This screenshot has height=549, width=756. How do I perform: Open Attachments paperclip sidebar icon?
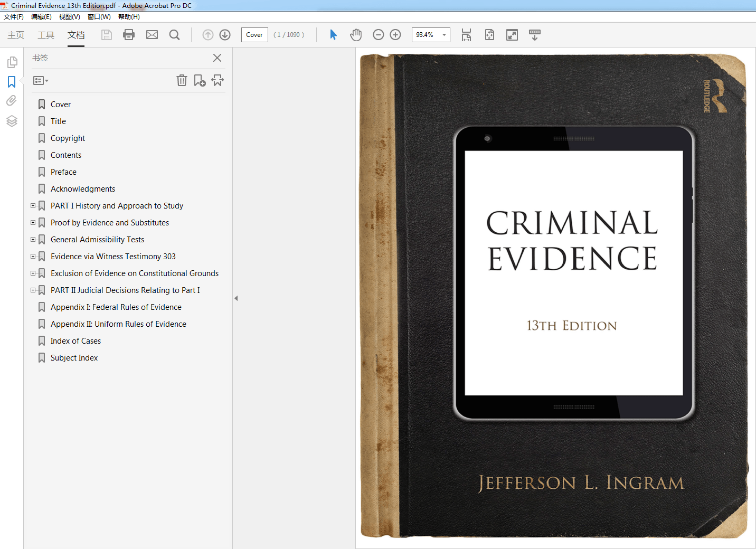pyautogui.click(x=12, y=101)
